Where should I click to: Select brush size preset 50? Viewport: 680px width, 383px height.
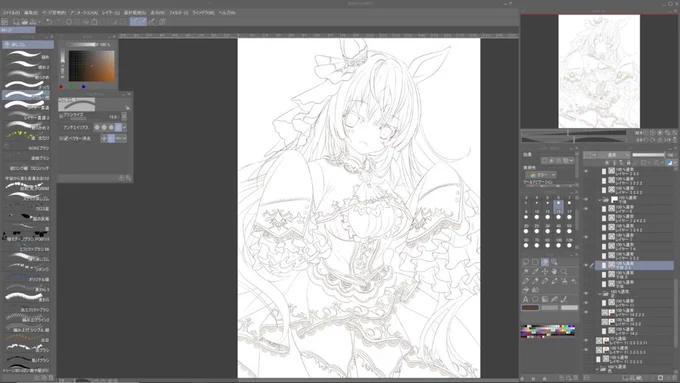[x=569, y=229]
